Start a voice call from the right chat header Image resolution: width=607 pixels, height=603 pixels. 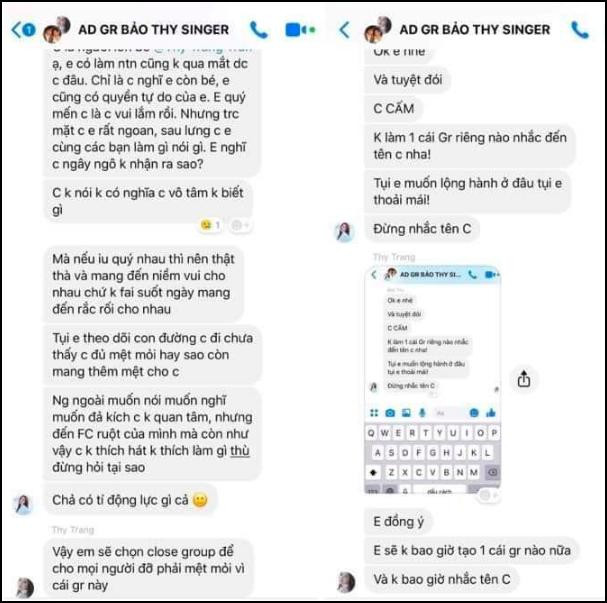[580, 30]
